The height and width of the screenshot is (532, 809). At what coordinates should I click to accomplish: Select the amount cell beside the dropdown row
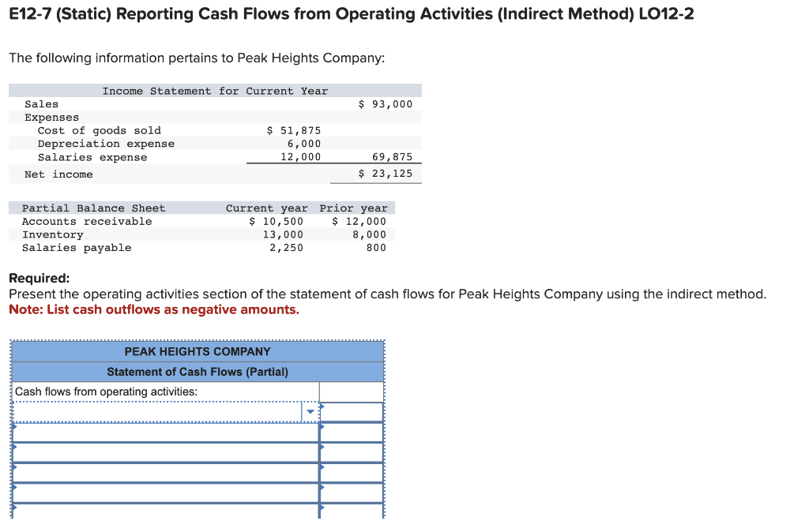pyautogui.click(x=350, y=410)
